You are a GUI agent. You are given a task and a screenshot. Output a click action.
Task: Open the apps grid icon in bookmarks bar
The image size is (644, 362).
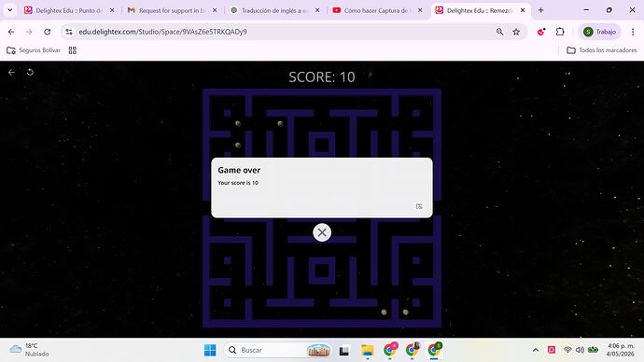72,50
